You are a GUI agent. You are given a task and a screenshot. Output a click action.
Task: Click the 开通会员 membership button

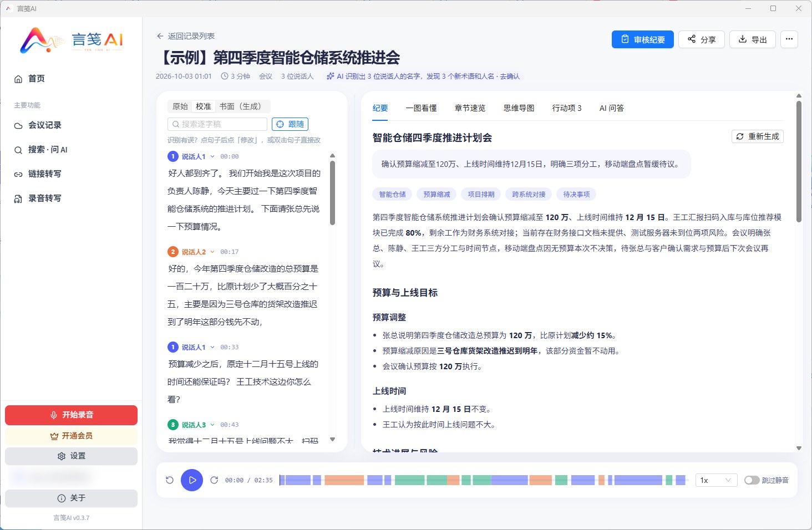[71, 436]
